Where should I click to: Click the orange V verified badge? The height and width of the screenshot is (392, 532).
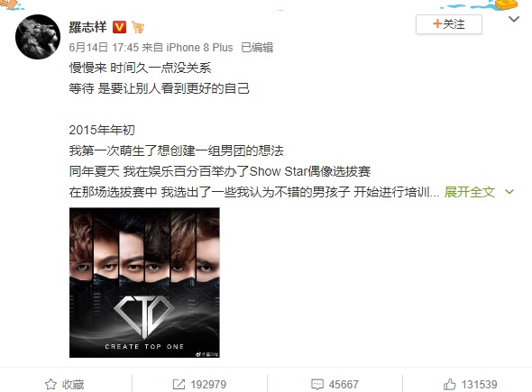pyautogui.click(x=119, y=27)
